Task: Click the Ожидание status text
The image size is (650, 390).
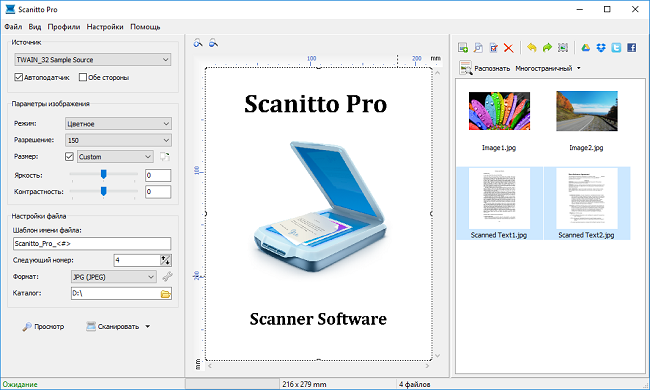Action: (x=20, y=384)
